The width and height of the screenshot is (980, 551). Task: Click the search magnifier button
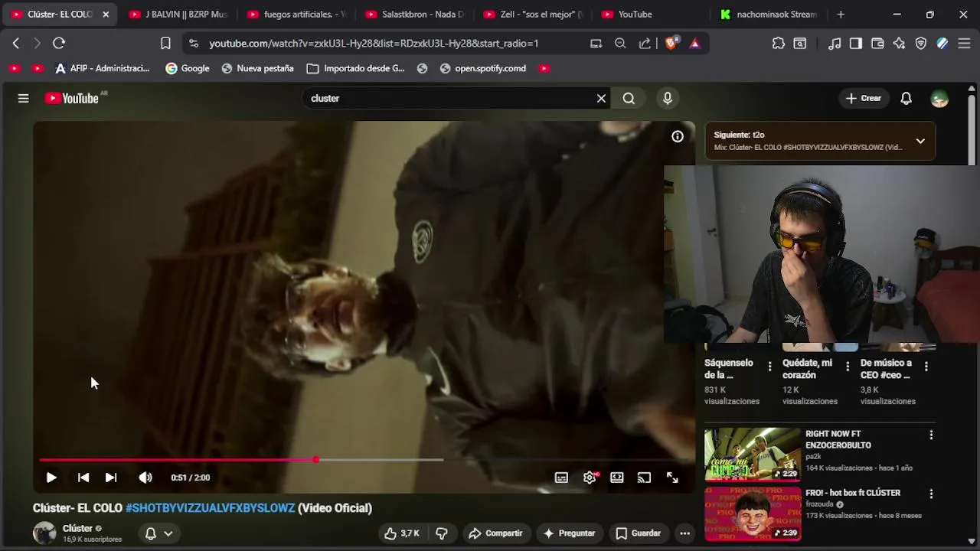point(629,98)
